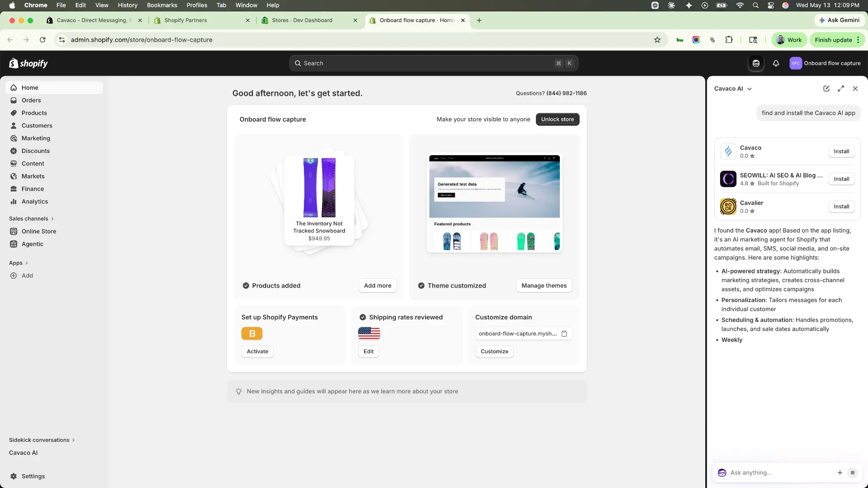868x488 pixels.
Task: Expand the Cavaco AI panel to full view
Action: point(841,89)
